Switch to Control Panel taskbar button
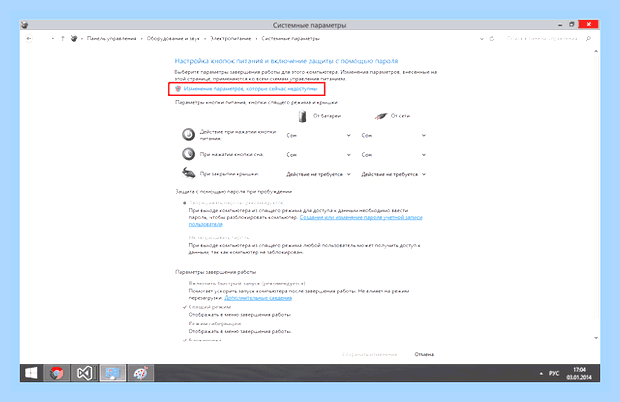This screenshot has height=402, width=620. tap(113, 373)
